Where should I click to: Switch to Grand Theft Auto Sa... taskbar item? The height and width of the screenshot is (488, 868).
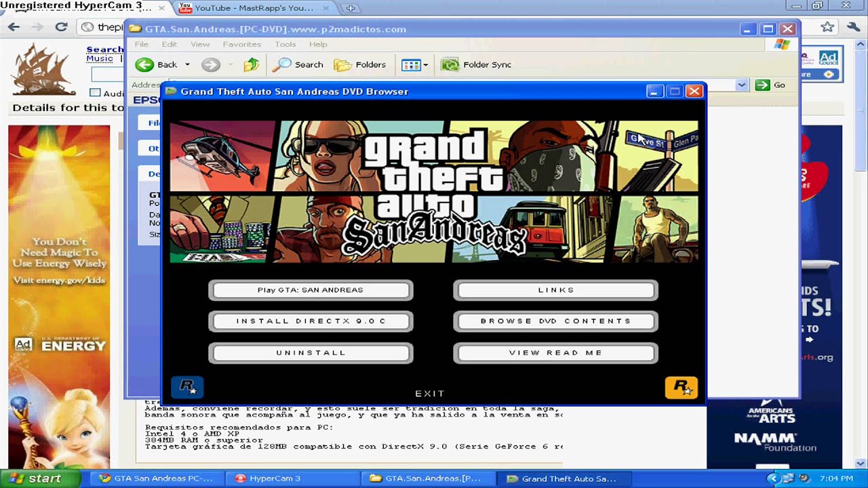click(563, 479)
